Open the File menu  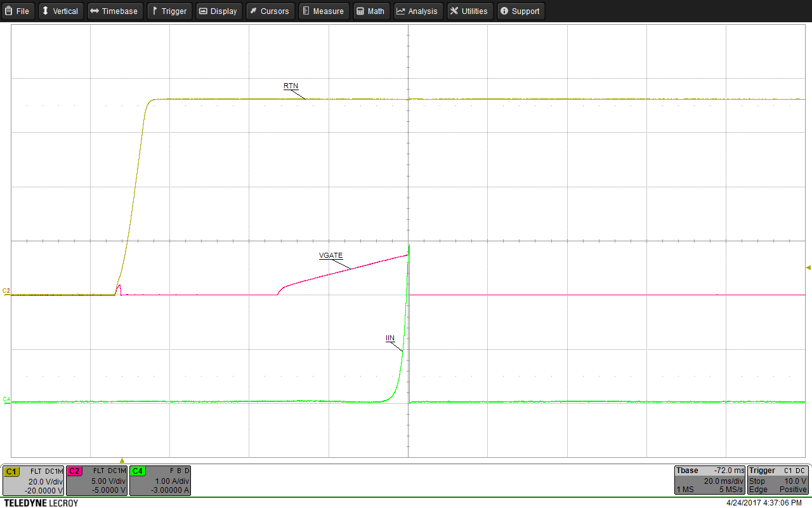(x=18, y=11)
